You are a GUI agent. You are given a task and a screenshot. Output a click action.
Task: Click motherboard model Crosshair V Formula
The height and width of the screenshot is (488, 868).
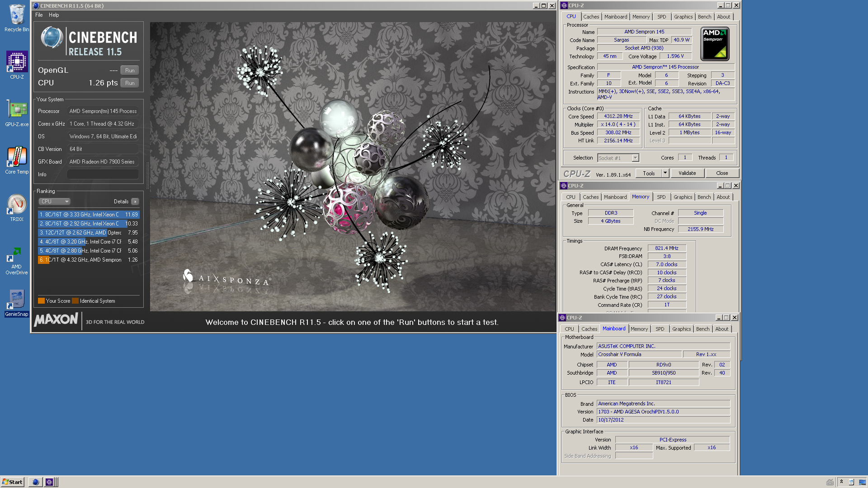coord(638,355)
